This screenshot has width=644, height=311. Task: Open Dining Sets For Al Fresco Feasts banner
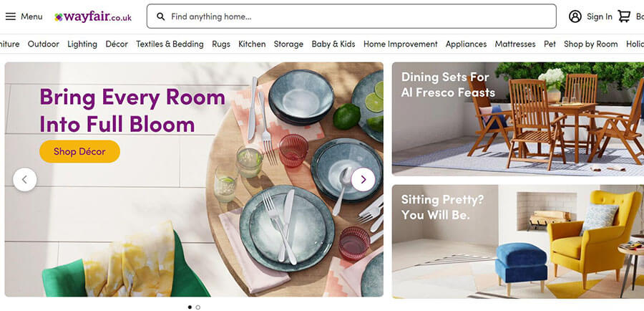coord(518,119)
